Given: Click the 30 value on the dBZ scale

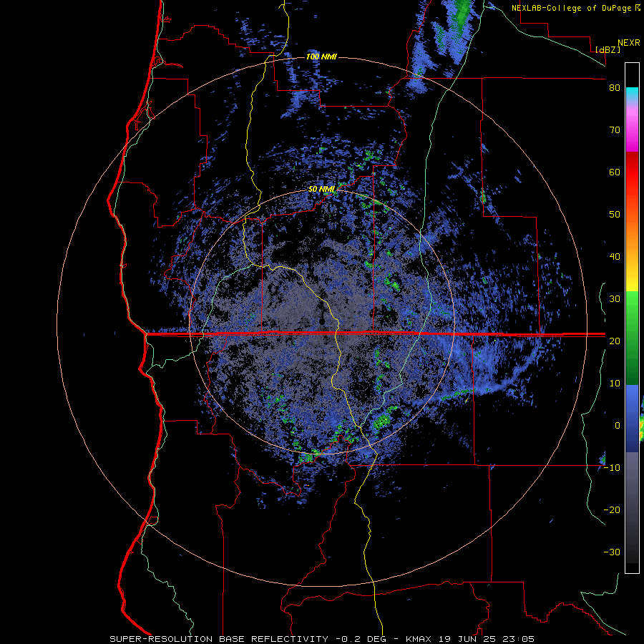Looking at the screenshot, I should (x=615, y=299).
